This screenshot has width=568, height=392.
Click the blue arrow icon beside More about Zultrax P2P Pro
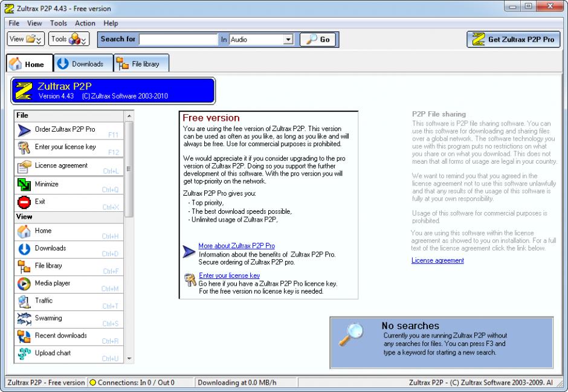(x=189, y=251)
